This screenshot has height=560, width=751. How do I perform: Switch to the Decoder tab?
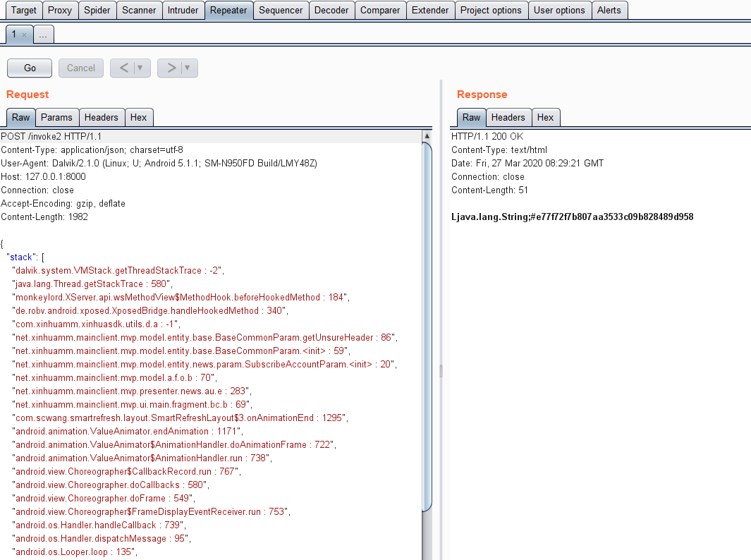(331, 10)
